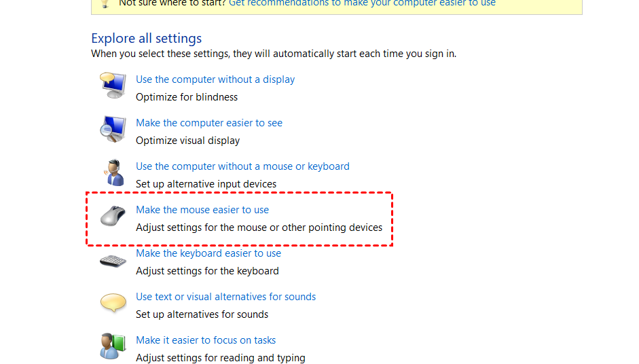Click the yellow speech bubble icon
This screenshot has height=364, width=639.
click(113, 303)
